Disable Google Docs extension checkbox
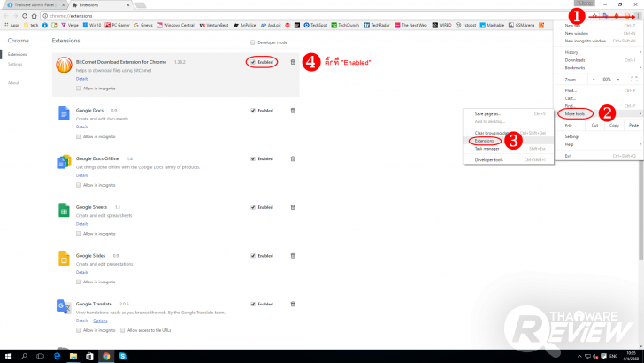Image resolution: width=644 pixels, height=363 pixels. tap(253, 111)
